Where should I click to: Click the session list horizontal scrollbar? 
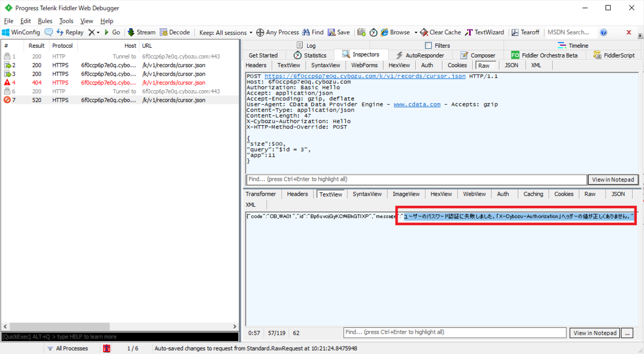click(120, 326)
